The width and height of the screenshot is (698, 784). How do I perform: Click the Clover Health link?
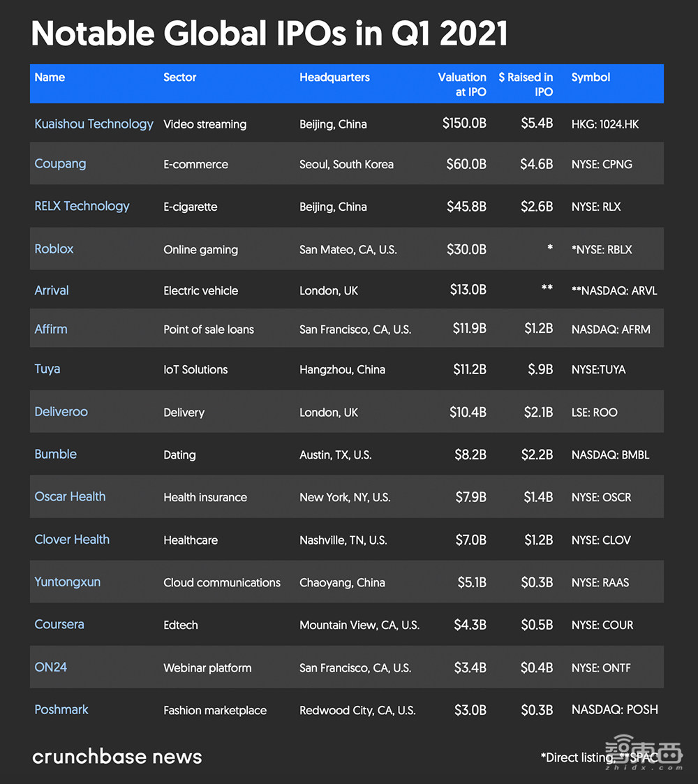click(x=72, y=540)
